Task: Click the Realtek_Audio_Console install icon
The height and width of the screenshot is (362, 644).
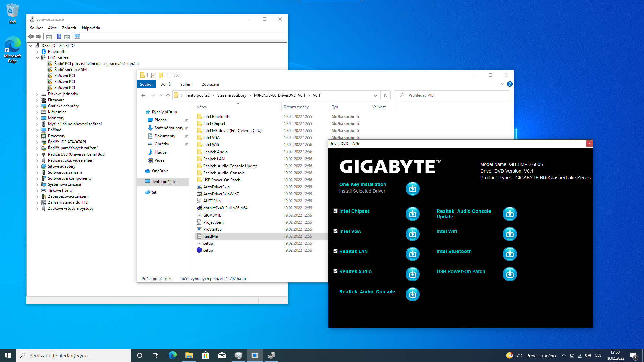Action: click(413, 294)
